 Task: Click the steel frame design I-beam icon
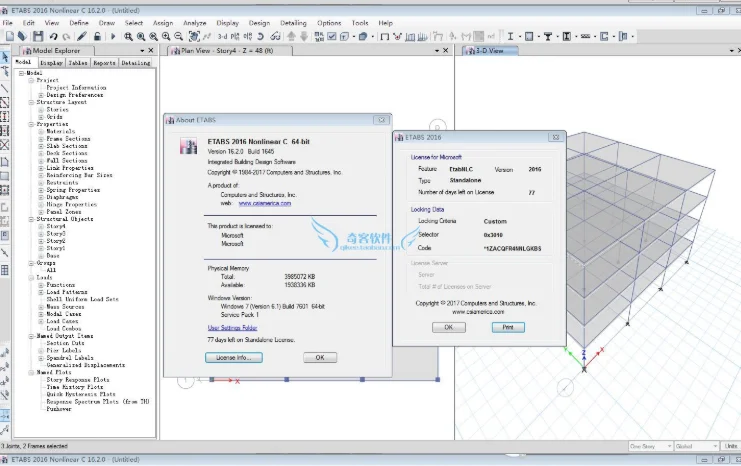[x=510, y=36]
